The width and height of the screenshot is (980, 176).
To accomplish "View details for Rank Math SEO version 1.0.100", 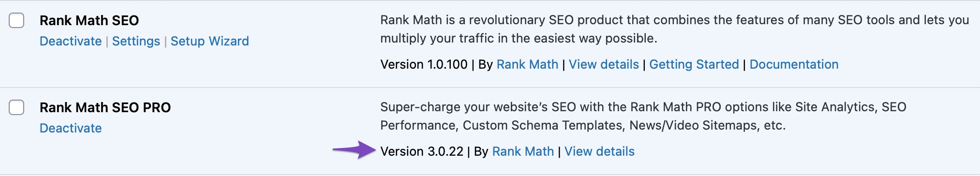I will [x=604, y=64].
